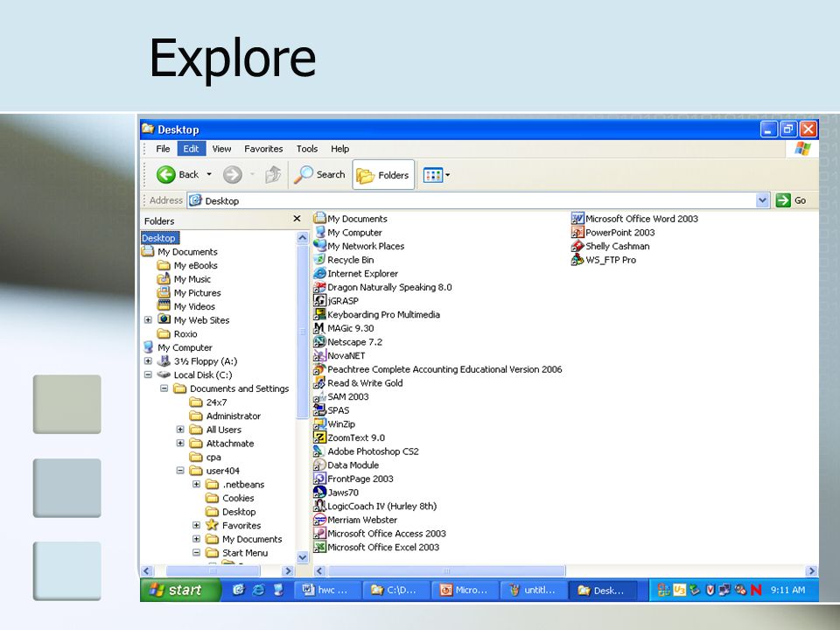Viewport: 840px width, 630px height.
Task: Open the Tools menu
Action: pos(307,149)
